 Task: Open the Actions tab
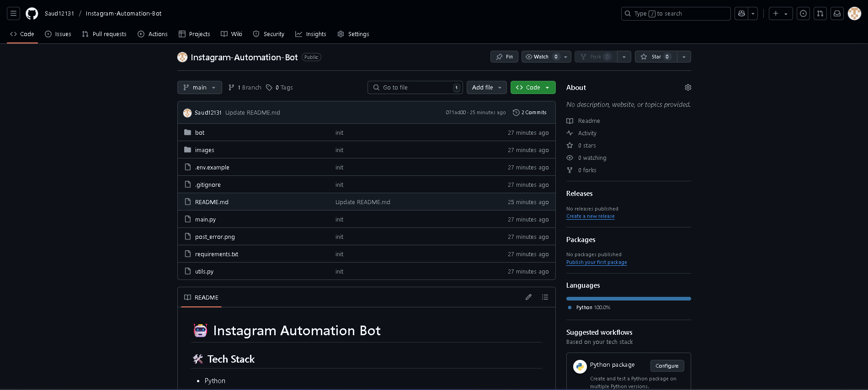[153, 34]
